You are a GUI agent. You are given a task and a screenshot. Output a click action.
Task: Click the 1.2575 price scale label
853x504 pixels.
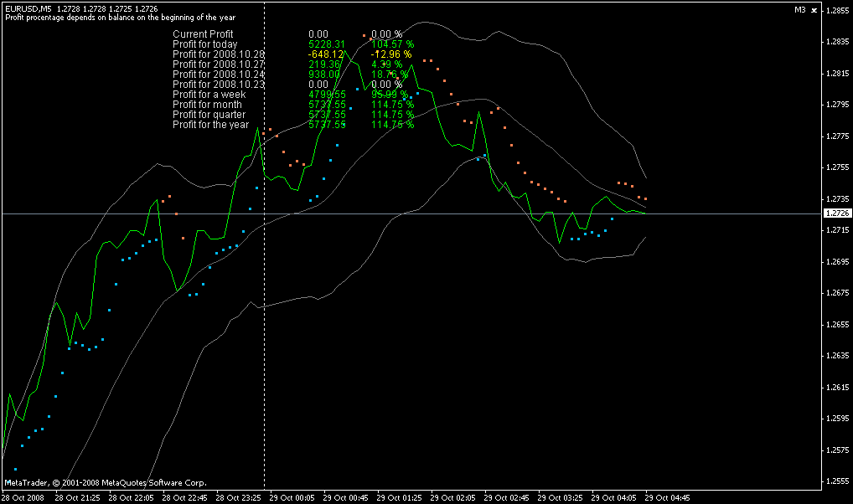click(838, 450)
